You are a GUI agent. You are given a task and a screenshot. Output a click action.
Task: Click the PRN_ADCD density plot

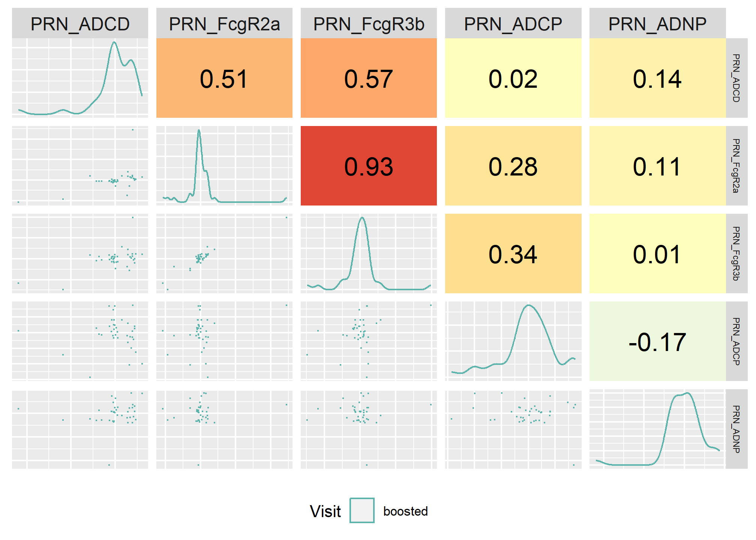coord(80,78)
